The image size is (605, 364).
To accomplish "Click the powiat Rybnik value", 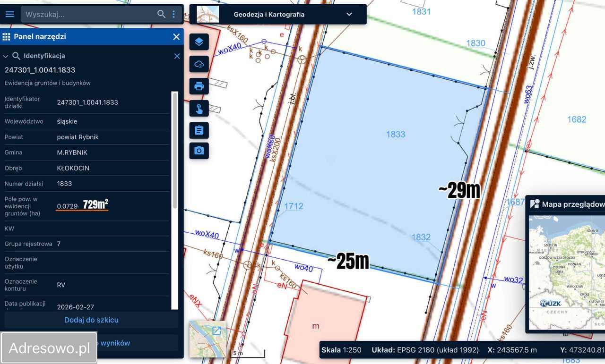I will click(78, 137).
